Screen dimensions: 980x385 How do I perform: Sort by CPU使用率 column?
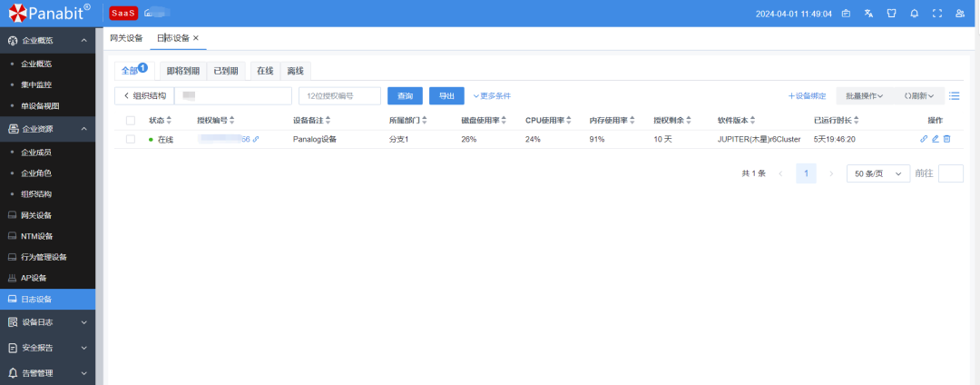click(569, 121)
